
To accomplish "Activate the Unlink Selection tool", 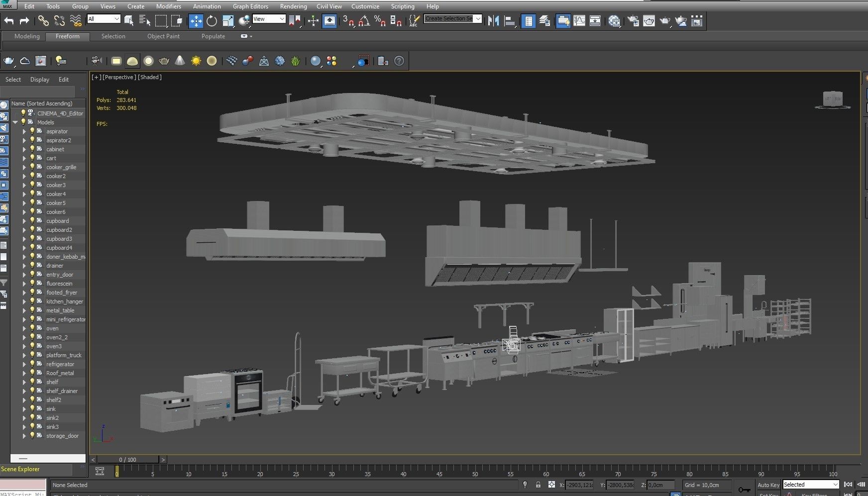I will (59, 21).
